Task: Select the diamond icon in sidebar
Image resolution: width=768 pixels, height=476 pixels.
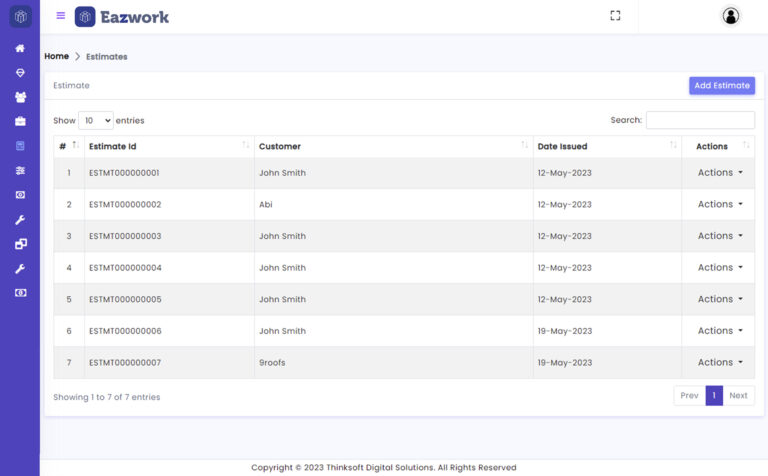Action: [x=20, y=72]
